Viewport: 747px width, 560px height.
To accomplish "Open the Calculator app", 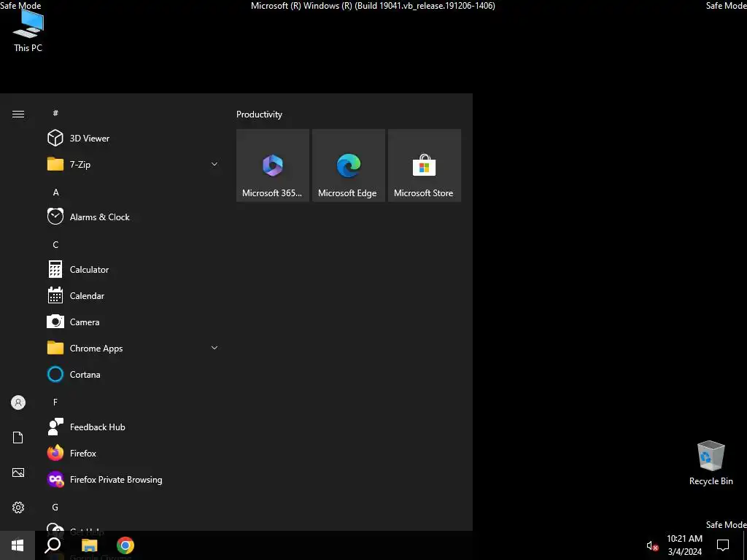I will 132,270.
